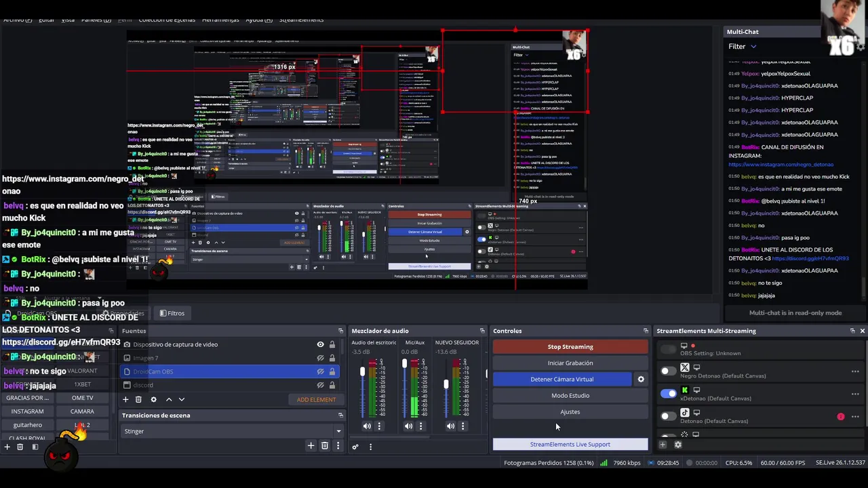Viewport: 868px width, 488px height.
Task: Undock StreamElements Multi-Streaming panel
Action: click(852, 331)
